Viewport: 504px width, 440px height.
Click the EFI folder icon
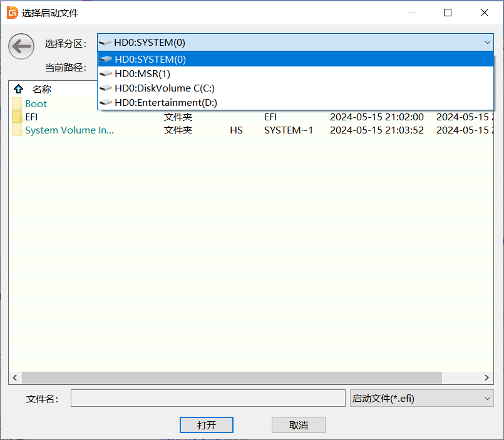coord(17,117)
